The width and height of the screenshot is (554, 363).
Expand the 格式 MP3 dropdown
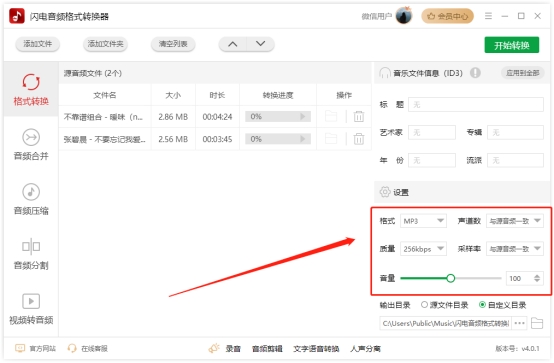click(423, 221)
